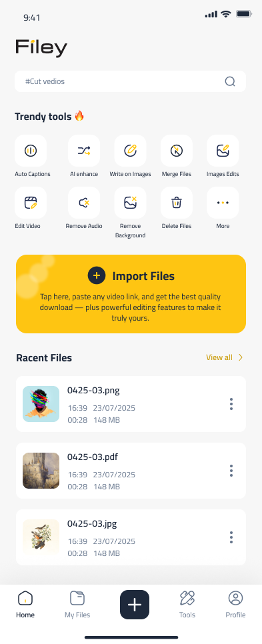This screenshot has width=262, height=644.
Task: Open options menu for 0425-03.jpg
Action: tap(231, 537)
